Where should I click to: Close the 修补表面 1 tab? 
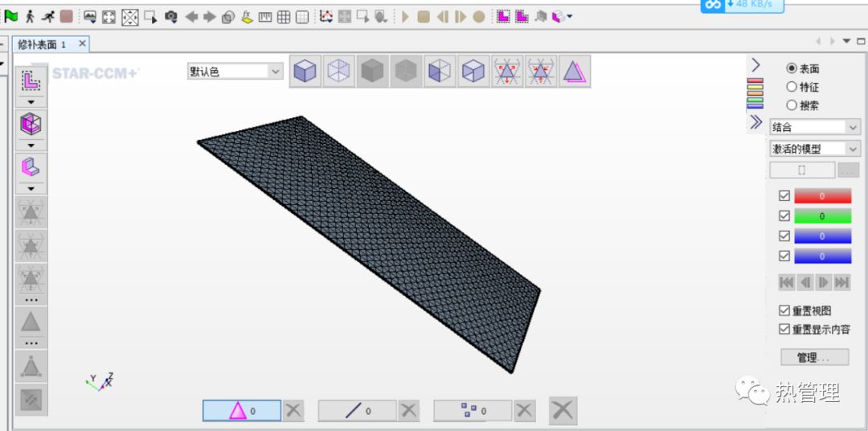82,43
